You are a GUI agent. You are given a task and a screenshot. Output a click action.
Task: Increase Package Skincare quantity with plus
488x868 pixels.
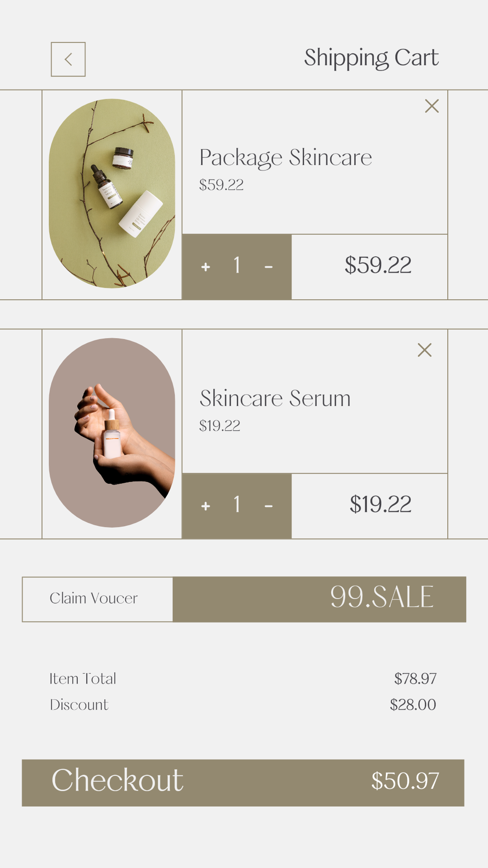pyautogui.click(x=206, y=267)
